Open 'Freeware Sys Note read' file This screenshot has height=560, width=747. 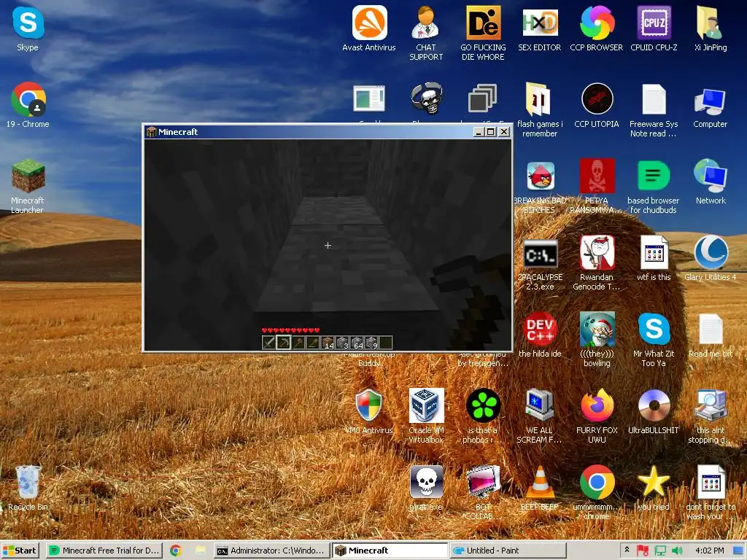pos(654,110)
